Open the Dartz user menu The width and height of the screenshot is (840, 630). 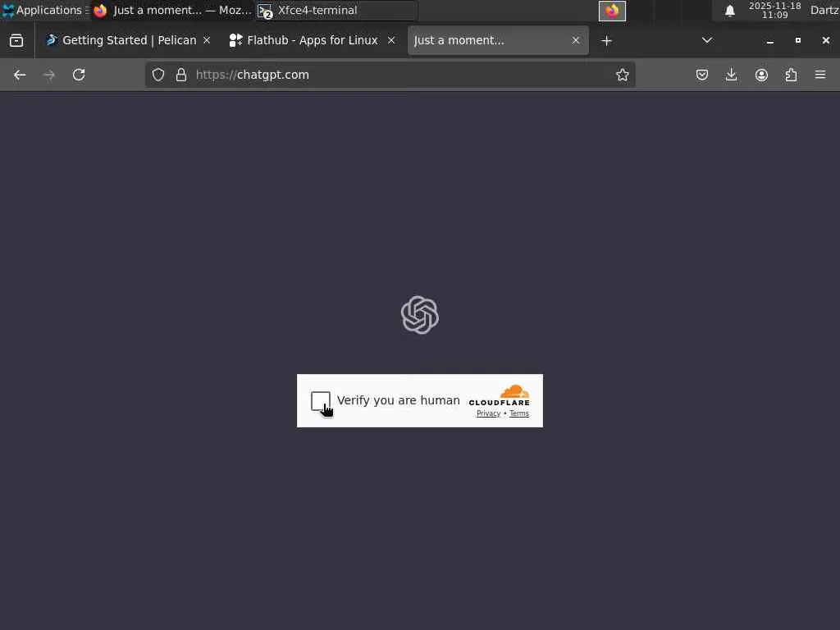click(824, 10)
